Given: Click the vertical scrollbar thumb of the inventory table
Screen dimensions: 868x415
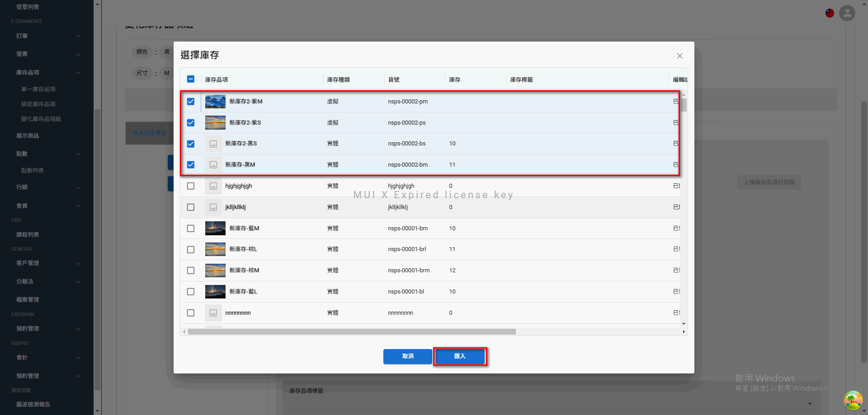Looking at the screenshot, I should pyautogui.click(x=684, y=105).
